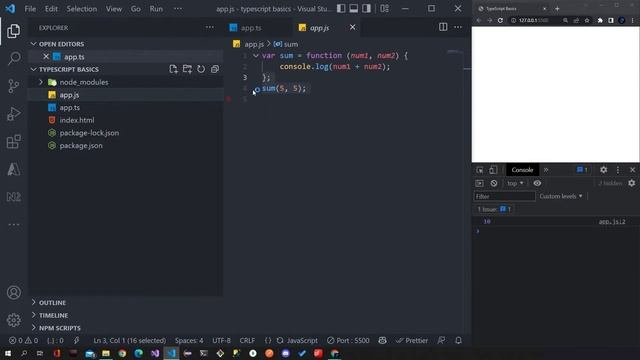Open the Manage gear in activity bar
This screenshot has width=640, height=360.
tap(13, 320)
